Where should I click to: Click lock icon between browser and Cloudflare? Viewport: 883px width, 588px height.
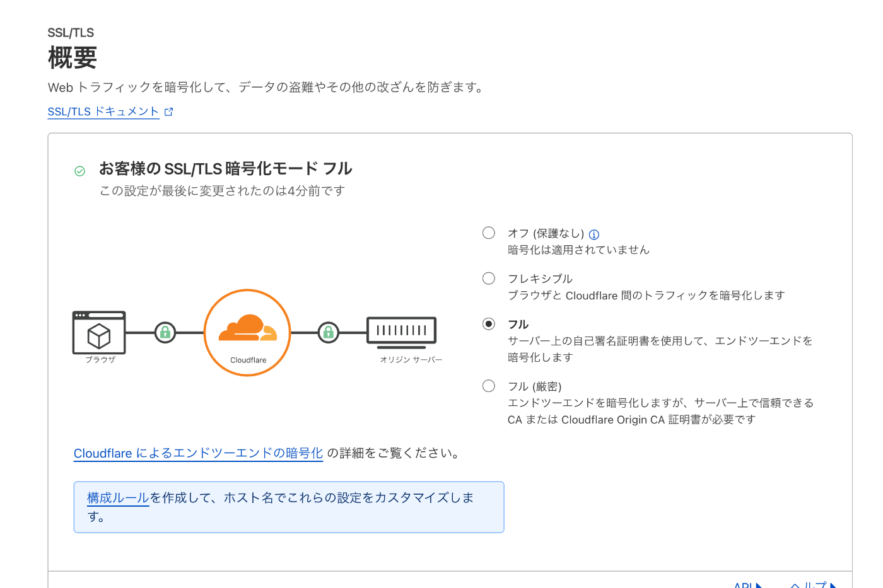coord(165,332)
